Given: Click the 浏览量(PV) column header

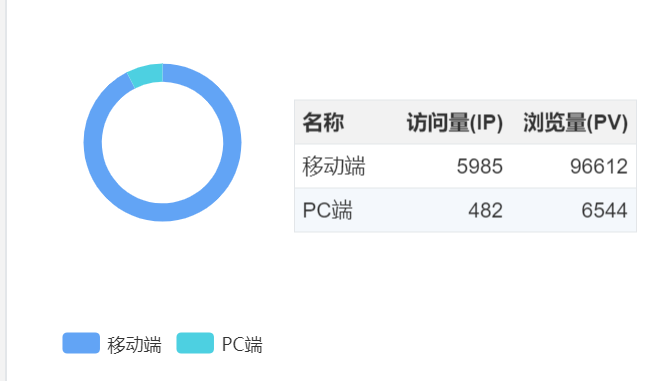Looking at the screenshot, I should [x=575, y=123].
